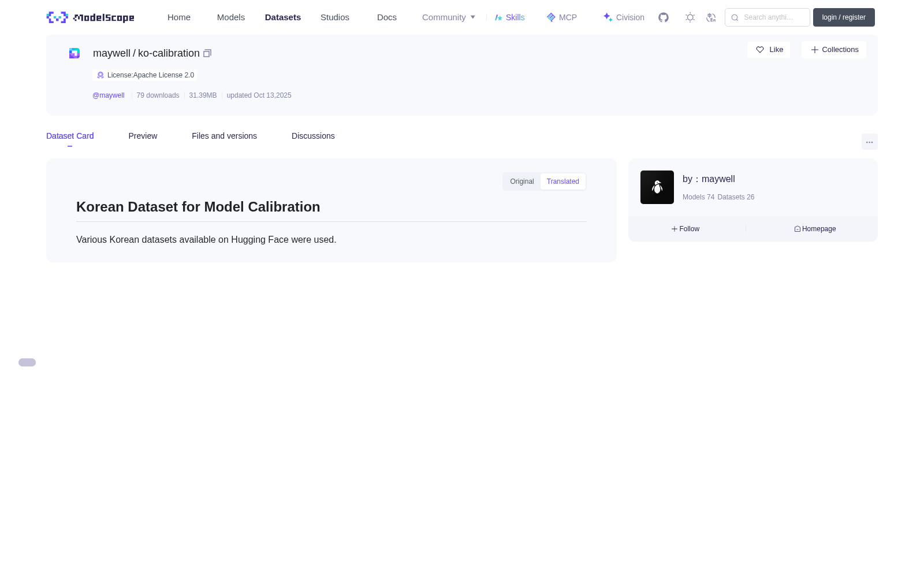Click the maywell owner name in title
This screenshot has width=924, height=578.
click(111, 53)
